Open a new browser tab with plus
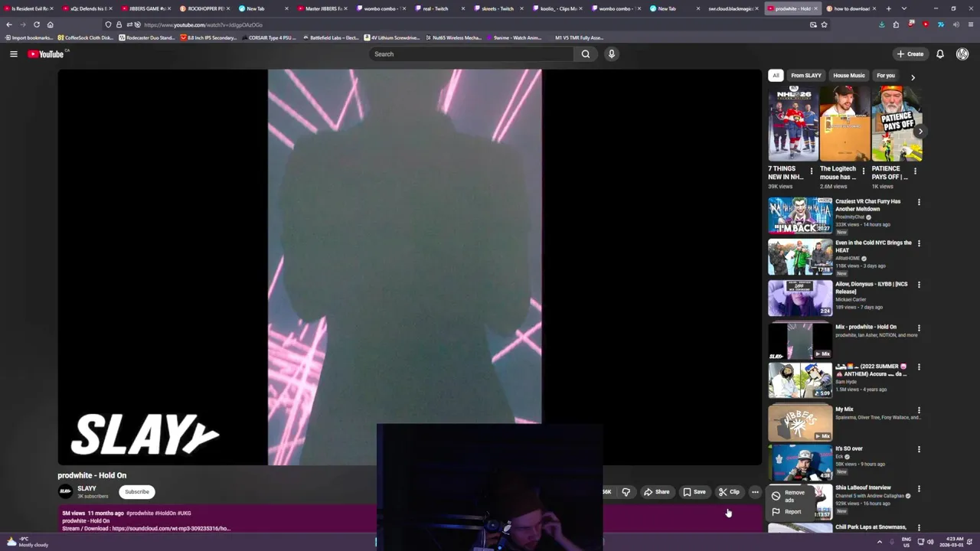980x551 pixels. coord(888,8)
